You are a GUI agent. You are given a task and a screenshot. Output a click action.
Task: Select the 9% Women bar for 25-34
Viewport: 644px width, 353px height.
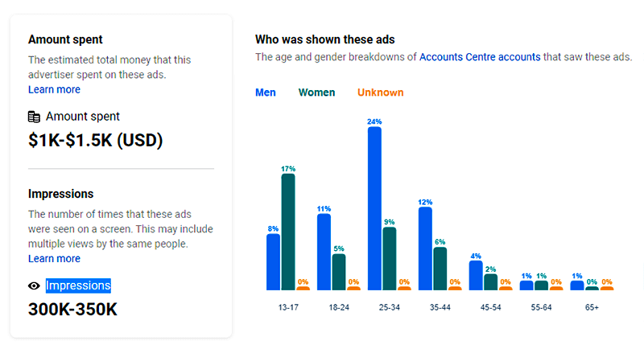pos(390,258)
